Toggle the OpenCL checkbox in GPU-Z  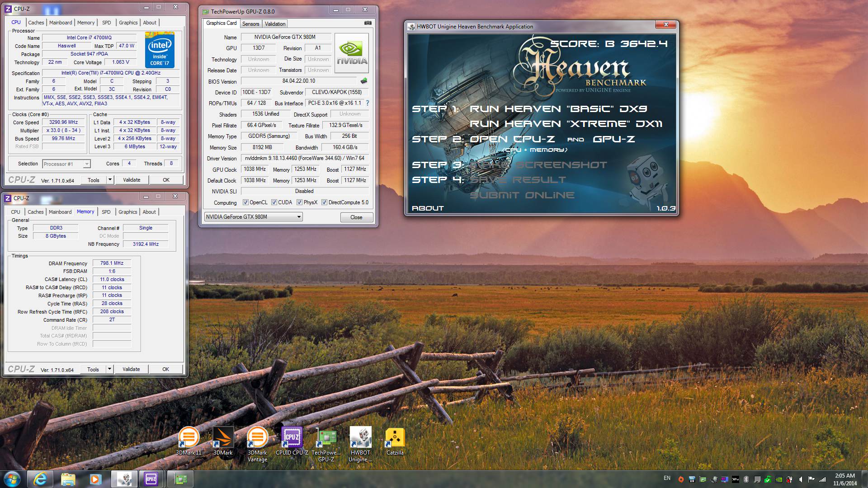[245, 202]
